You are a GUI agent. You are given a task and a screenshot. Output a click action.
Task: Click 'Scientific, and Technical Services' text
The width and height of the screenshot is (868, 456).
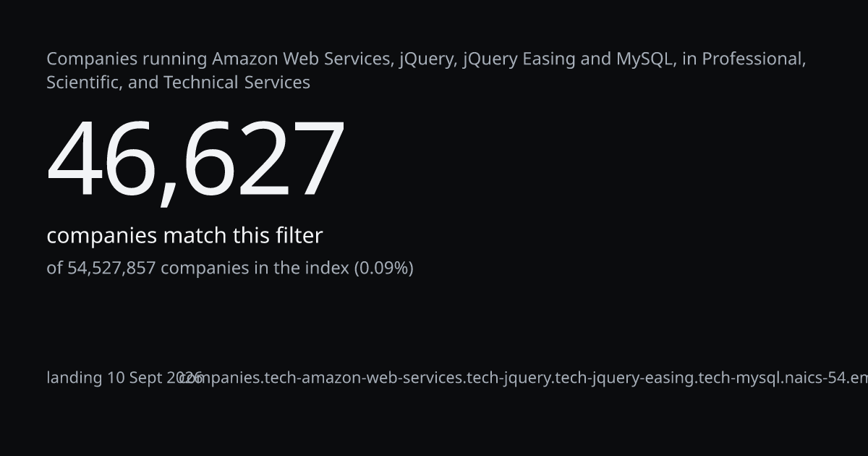point(178,83)
